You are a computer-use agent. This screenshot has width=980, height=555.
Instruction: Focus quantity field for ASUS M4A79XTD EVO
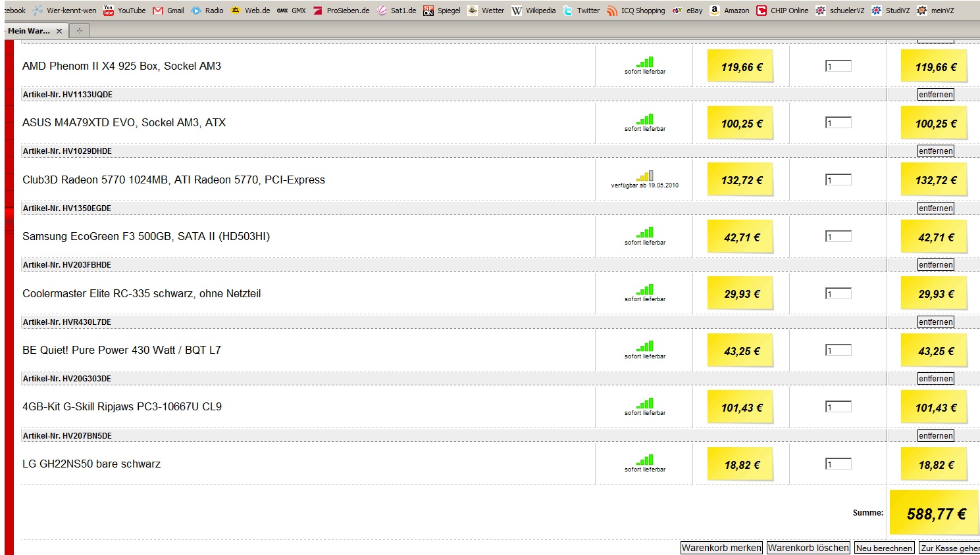(838, 122)
